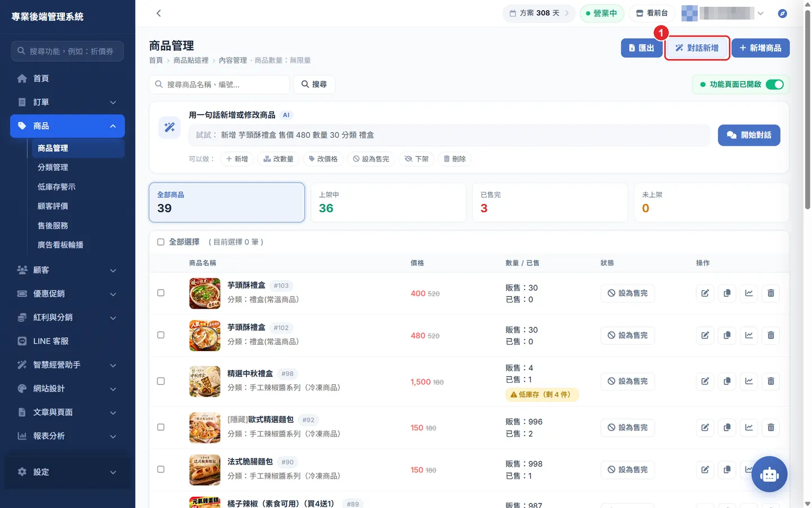812x508 pixels.
Task: Copy the 精選中秋禮盒 product row
Action: click(727, 381)
